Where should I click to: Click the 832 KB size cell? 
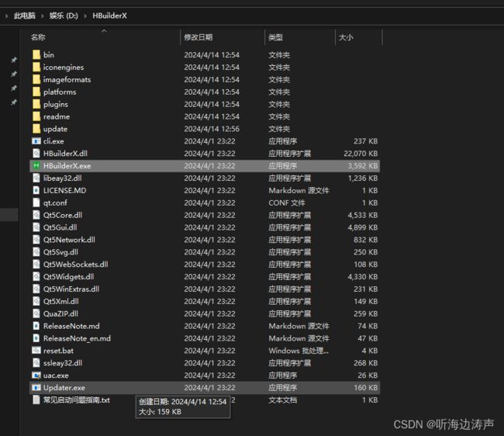pos(365,240)
